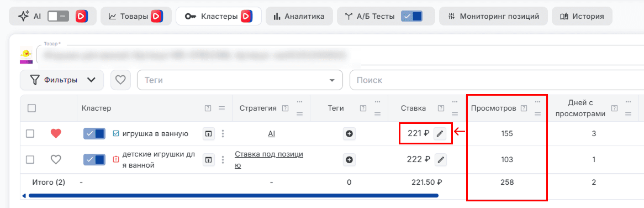The width and height of the screenshot is (644, 208).
Task: Favorite the детские игрушки для ванной cluster heart
Action: tap(56, 159)
